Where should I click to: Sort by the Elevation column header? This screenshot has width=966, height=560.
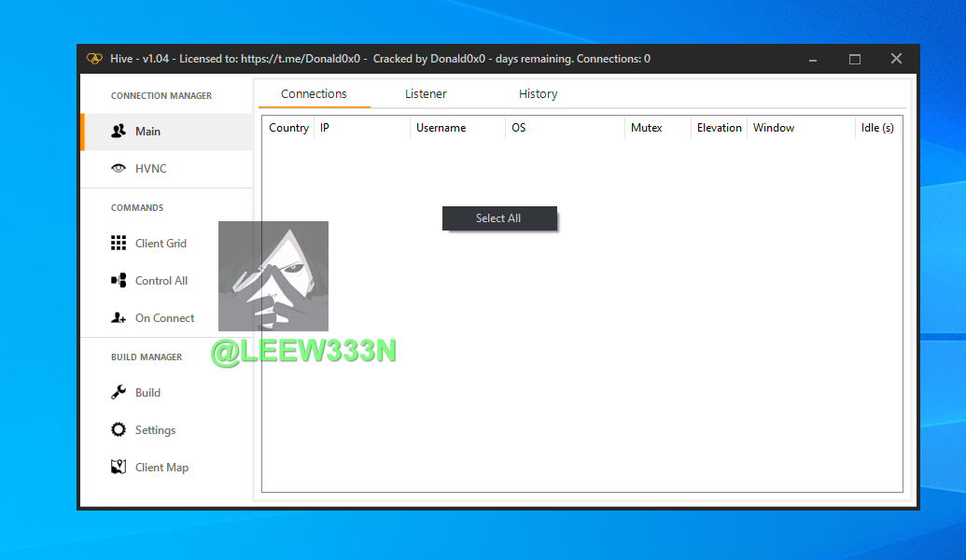719,128
